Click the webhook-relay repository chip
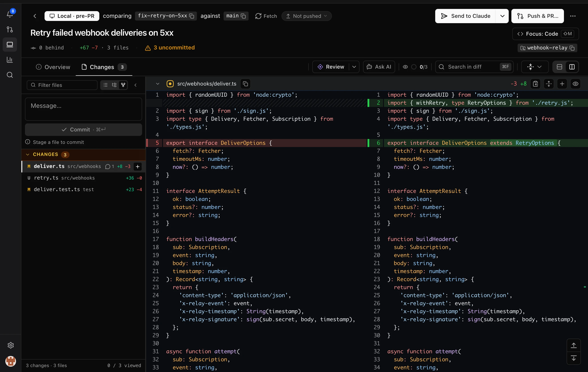 (547, 48)
